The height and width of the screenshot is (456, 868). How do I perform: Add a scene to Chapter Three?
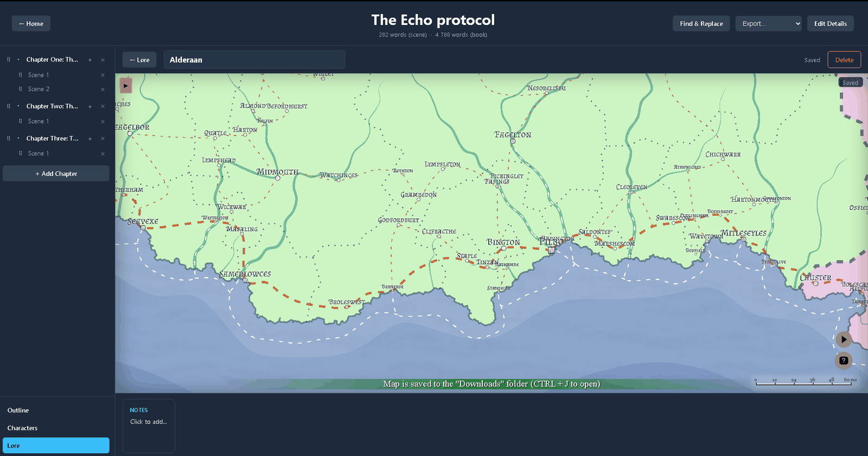[x=90, y=139]
